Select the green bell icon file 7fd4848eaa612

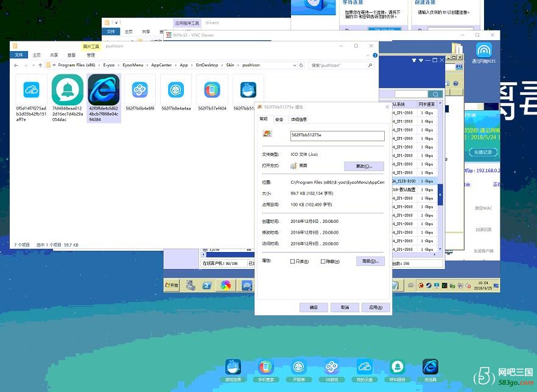[x=68, y=97]
